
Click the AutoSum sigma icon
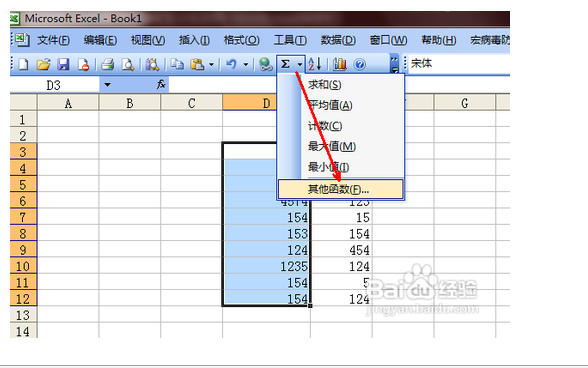pos(285,65)
